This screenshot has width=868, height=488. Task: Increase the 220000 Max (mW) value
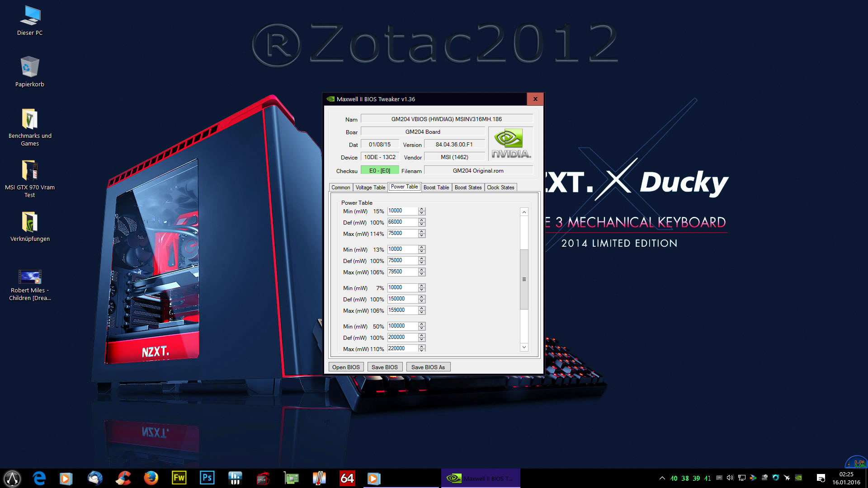point(422,347)
